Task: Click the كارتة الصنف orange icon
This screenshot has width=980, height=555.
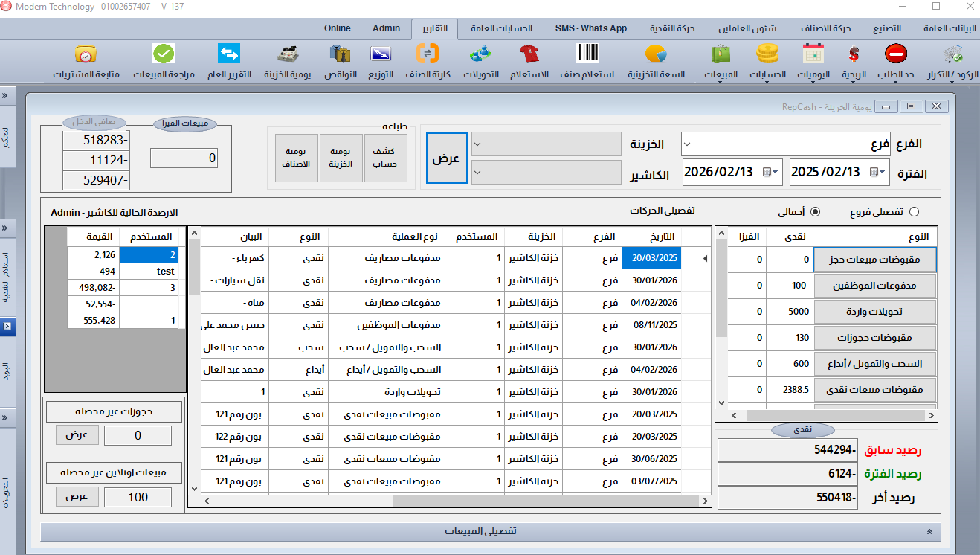Action: (428, 55)
